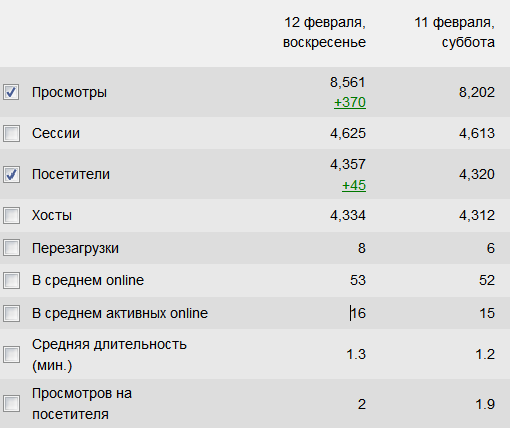
Task: Open the +370 views change link
Action: [x=350, y=102]
